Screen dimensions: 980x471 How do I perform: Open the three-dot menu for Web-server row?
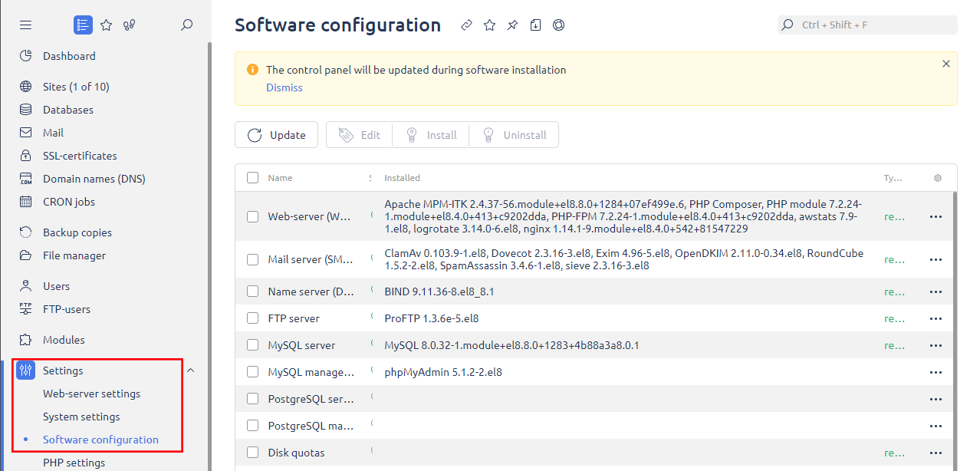coord(936,217)
